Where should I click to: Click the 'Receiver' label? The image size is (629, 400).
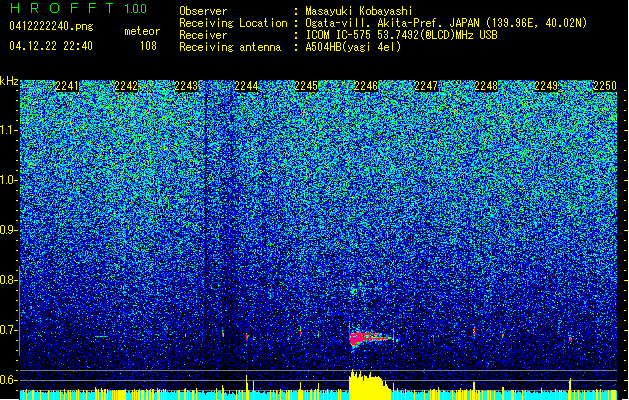(x=203, y=35)
